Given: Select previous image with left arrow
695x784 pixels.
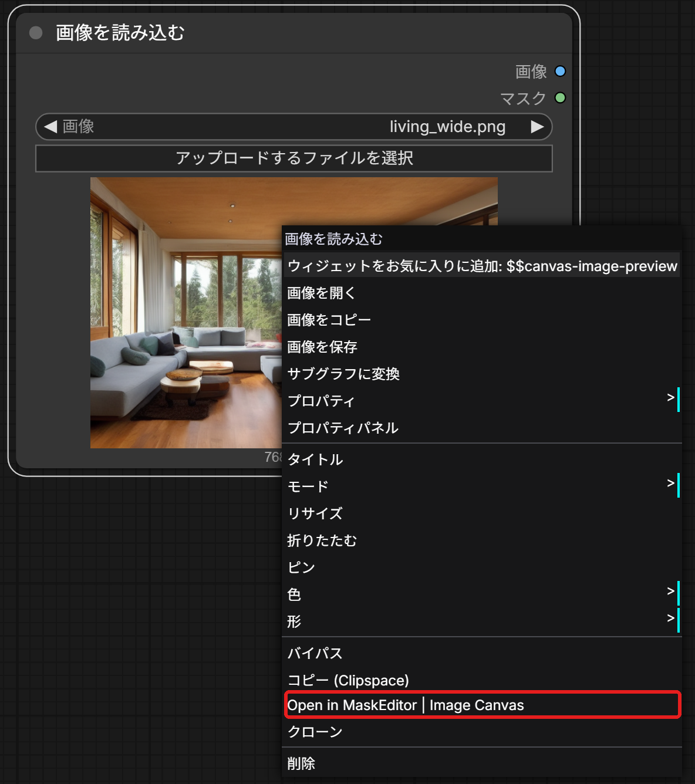Looking at the screenshot, I should click(50, 127).
